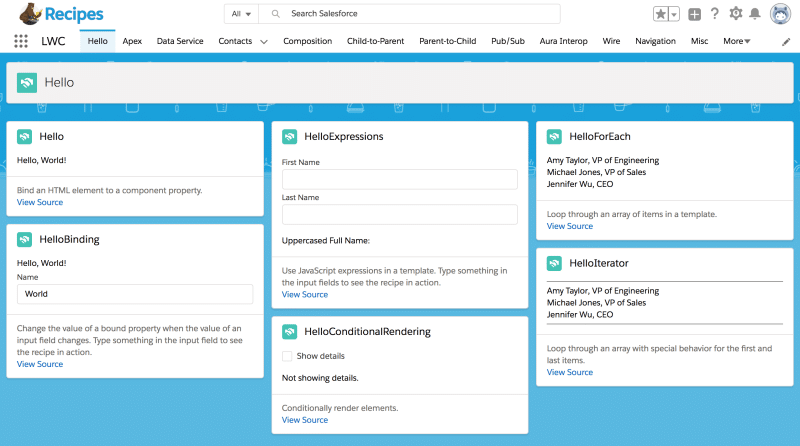
Task: Open the favorites list dropdown arrow
Action: 674,14
